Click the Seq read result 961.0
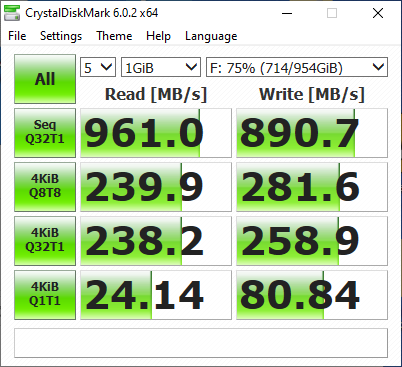The height and width of the screenshot is (367, 402). click(x=156, y=133)
